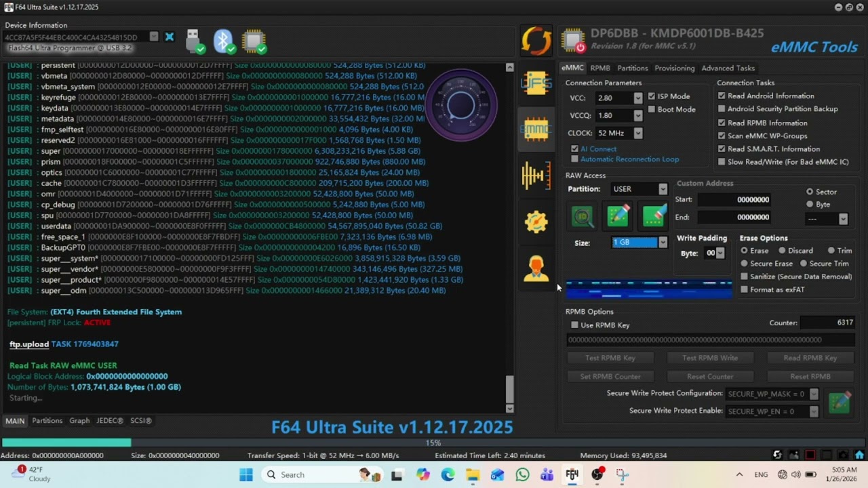This screenshot has width=868, height=488.
Task: Open the device serial number dropdown
Action: (x=154, y=37)
